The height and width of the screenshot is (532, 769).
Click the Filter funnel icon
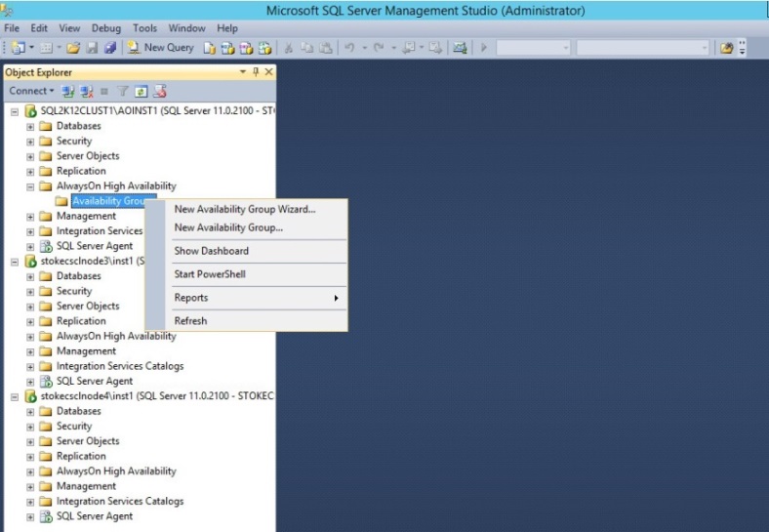tap(123, 92)
